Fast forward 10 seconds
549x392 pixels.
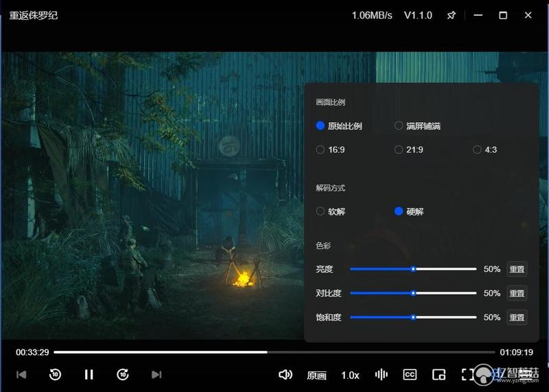pyautogui.click(x=123, y=374)
